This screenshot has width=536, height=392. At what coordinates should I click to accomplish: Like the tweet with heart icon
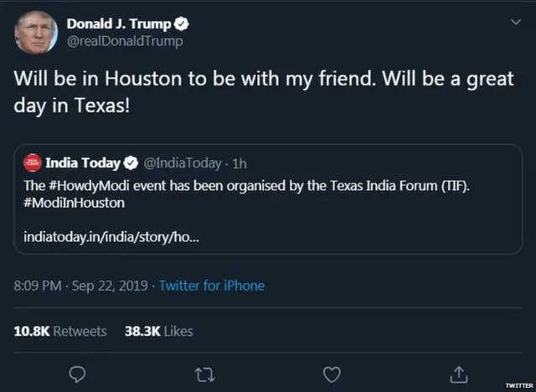(332, 372)
